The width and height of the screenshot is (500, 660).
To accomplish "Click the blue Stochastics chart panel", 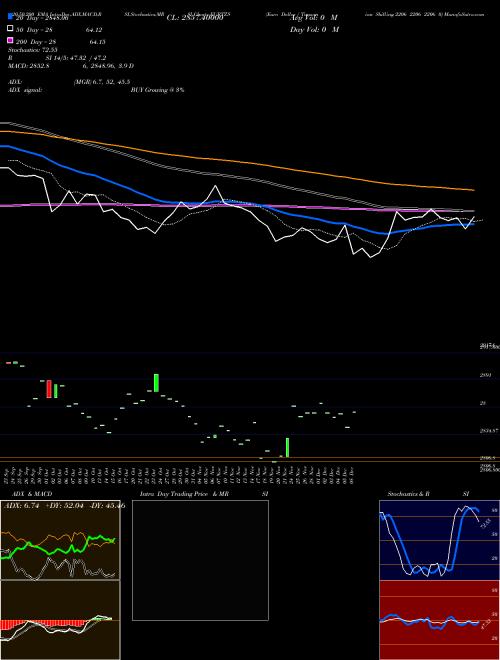I will pos(439,540).
